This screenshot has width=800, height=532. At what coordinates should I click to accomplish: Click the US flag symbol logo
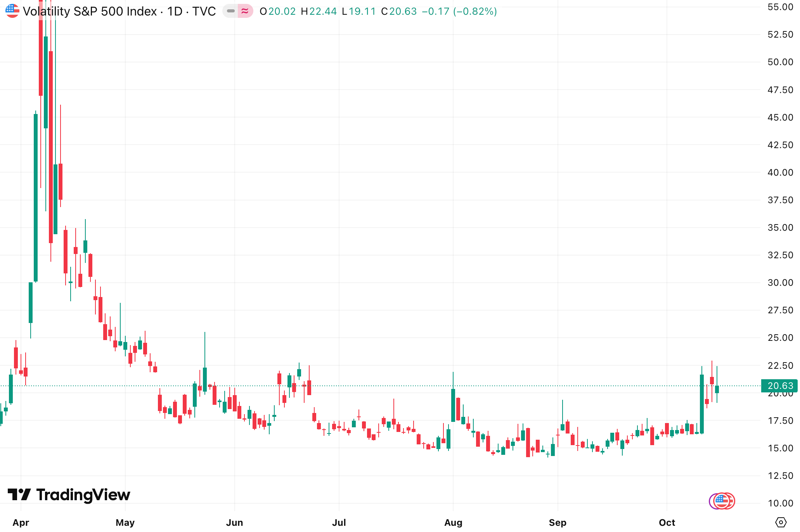point(12,11)
